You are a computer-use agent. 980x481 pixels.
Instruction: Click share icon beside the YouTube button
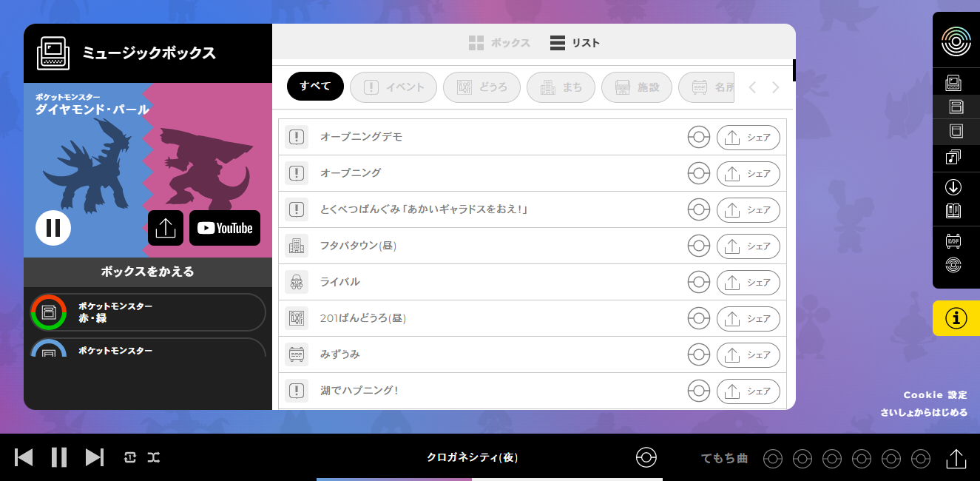click(166, 228)
